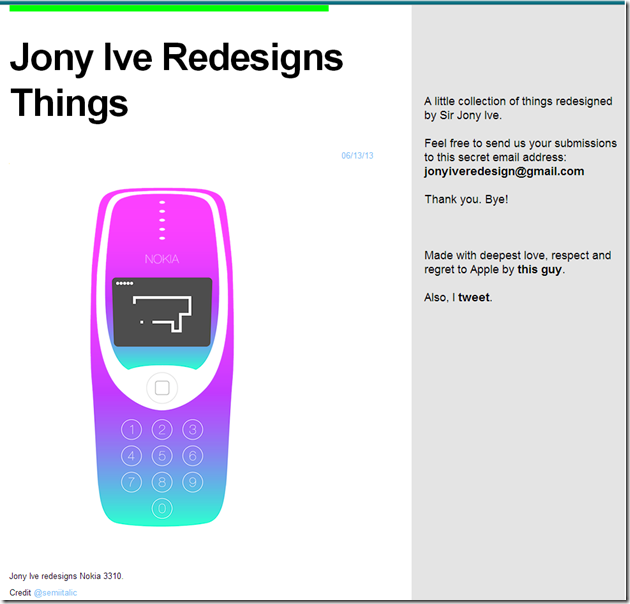
Task: Click the jonyiveredesign@gmail.com email address
Action: 504,171
